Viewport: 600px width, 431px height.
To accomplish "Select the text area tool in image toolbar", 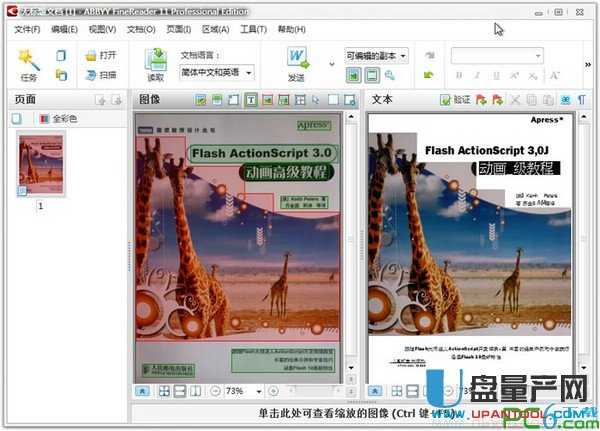I will click(x=250, y=100).
